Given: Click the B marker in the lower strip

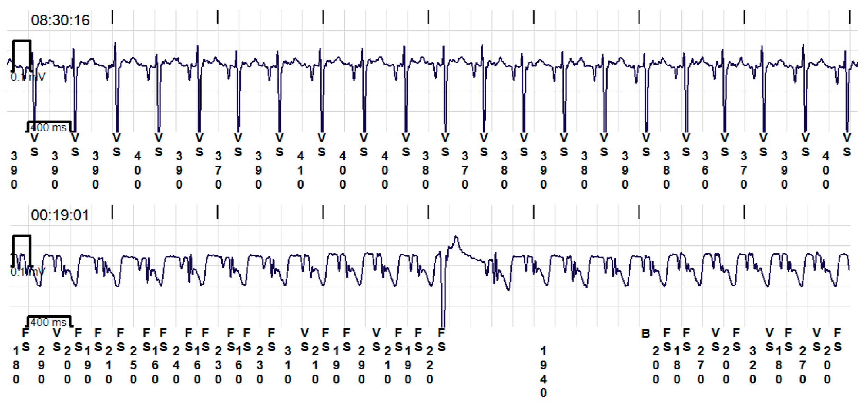Looking at the screenshot, I should pyautogui.click(x=645, y=333).
